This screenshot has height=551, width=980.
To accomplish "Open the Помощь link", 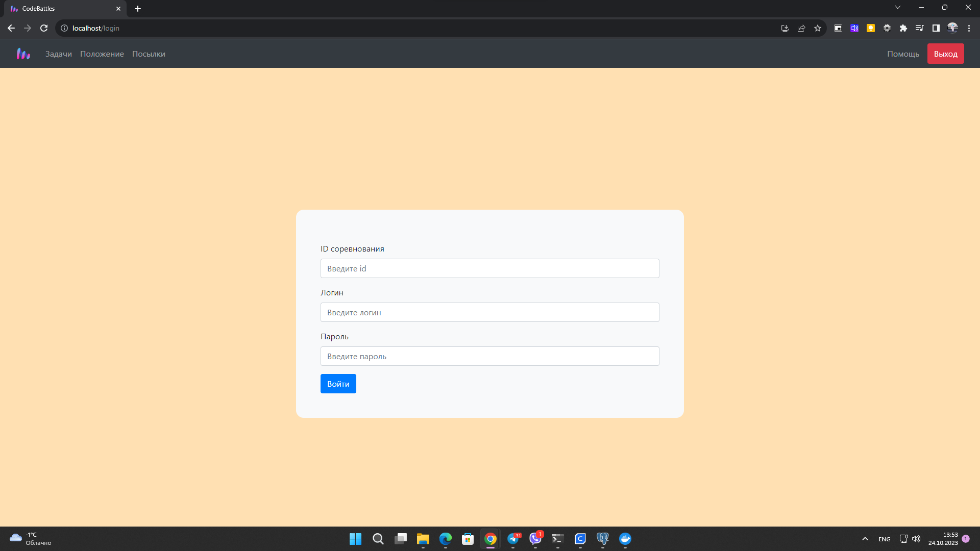I will tap(903, 54).
